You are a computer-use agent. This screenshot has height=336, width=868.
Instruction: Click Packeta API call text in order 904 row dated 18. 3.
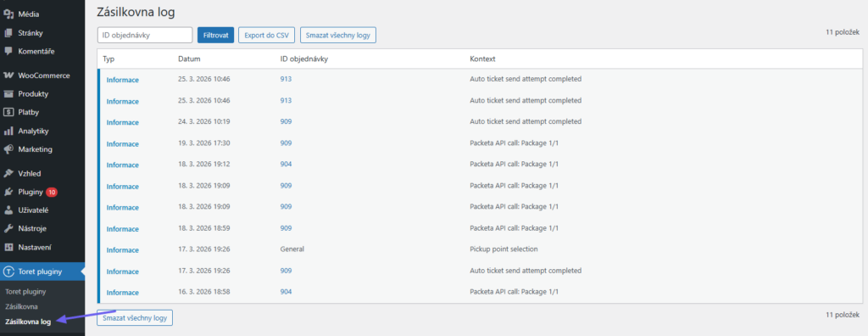514,164
